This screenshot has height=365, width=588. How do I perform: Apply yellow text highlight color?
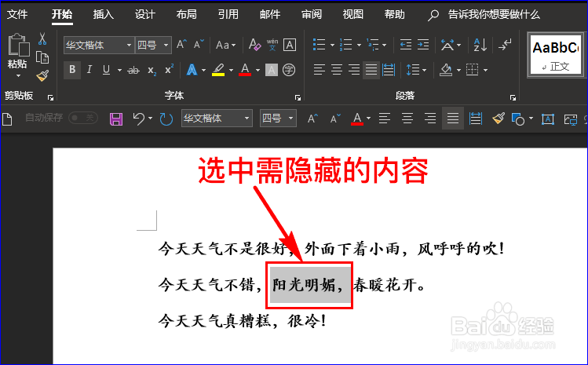click(x=218, y=70)
